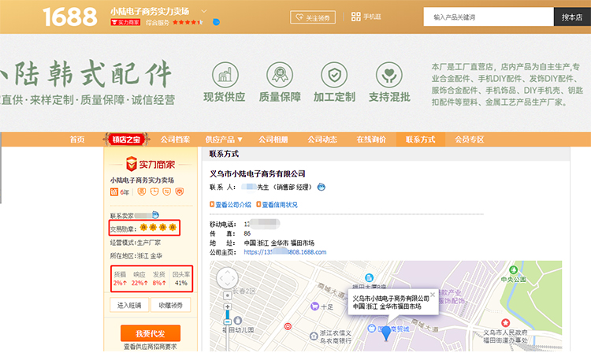Viewport: 591px width, 364px height.
Task: Click the 实力商家 badge in header
Action: tap(125, 22)
